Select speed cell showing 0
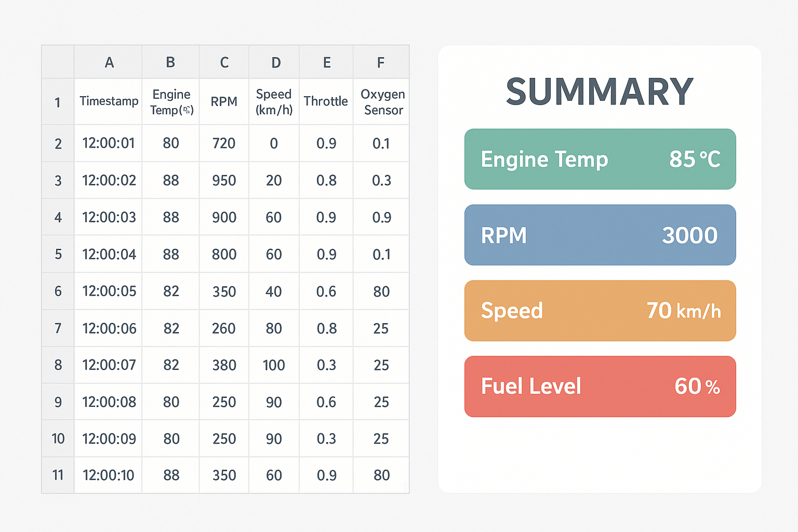Image resolution: width=798 pixels, height=532 pixels. point(274,143)
